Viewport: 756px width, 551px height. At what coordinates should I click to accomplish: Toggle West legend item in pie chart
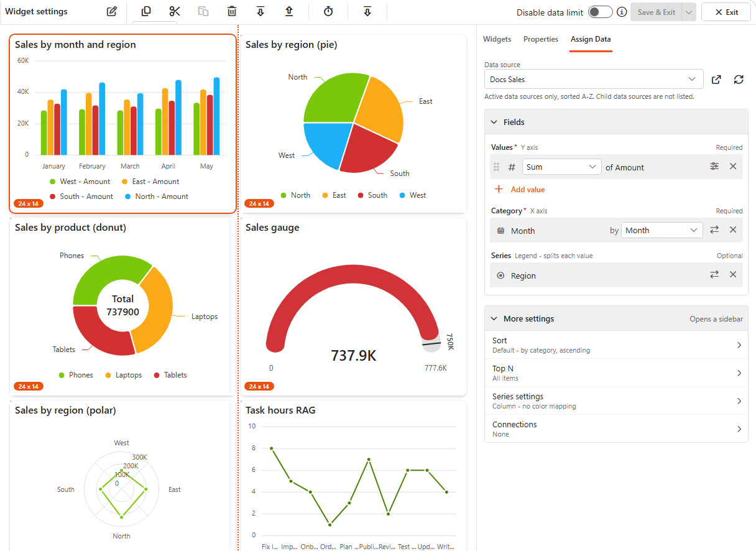(x=413, y=195)
